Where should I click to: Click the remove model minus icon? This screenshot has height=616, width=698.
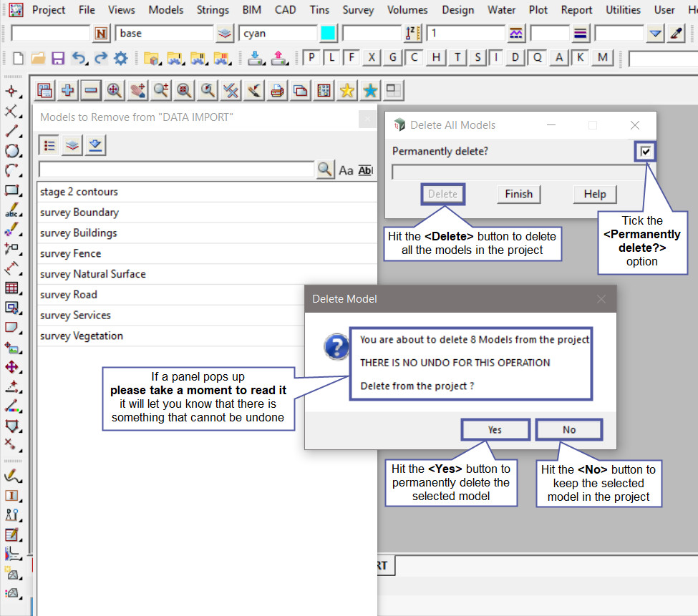click(90, 90)
